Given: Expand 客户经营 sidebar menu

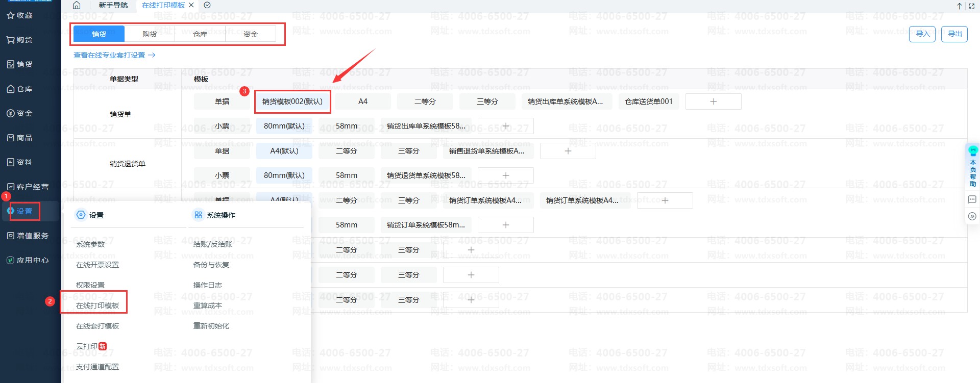Looking at the screenshot, I should [28, 187].
